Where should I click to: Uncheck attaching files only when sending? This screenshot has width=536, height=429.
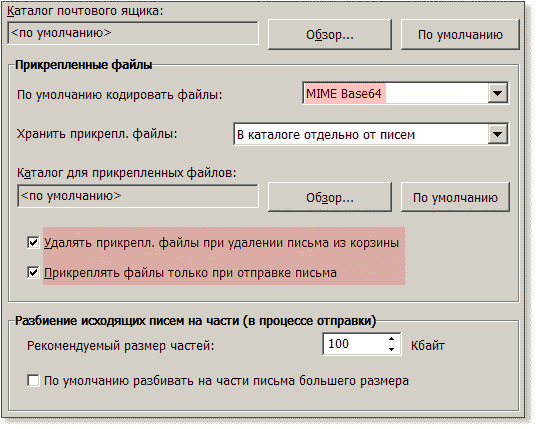(33, 273)
